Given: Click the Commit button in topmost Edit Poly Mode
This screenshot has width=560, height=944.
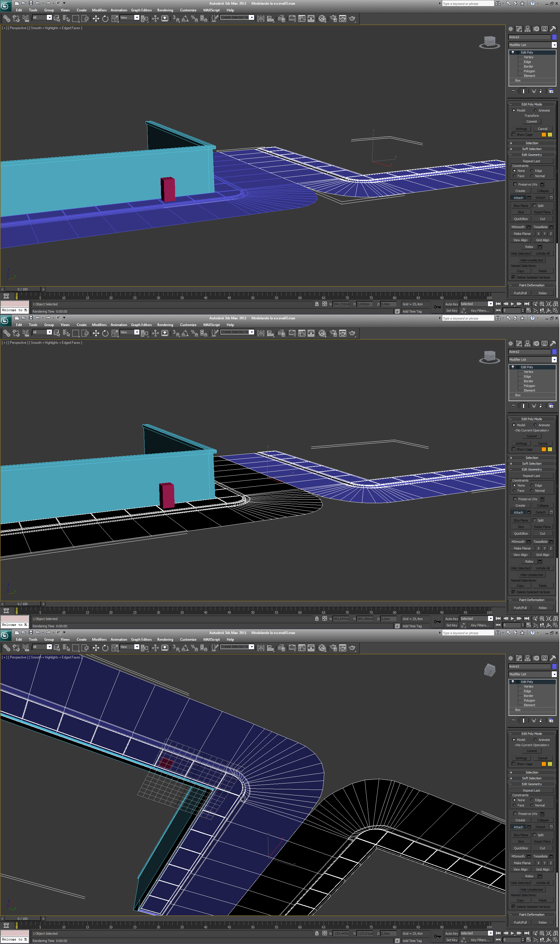Looking at the screenshot, I should pyautogui.click(x=531, y=121).
